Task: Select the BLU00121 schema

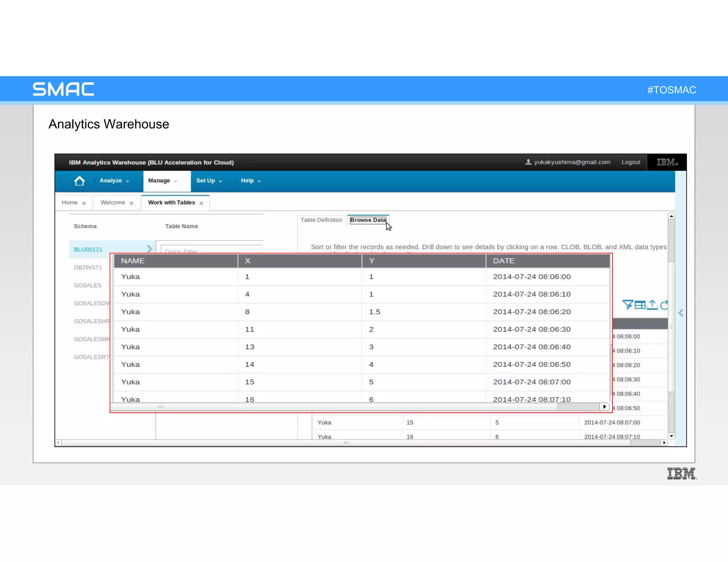Action: pos(88,249)
